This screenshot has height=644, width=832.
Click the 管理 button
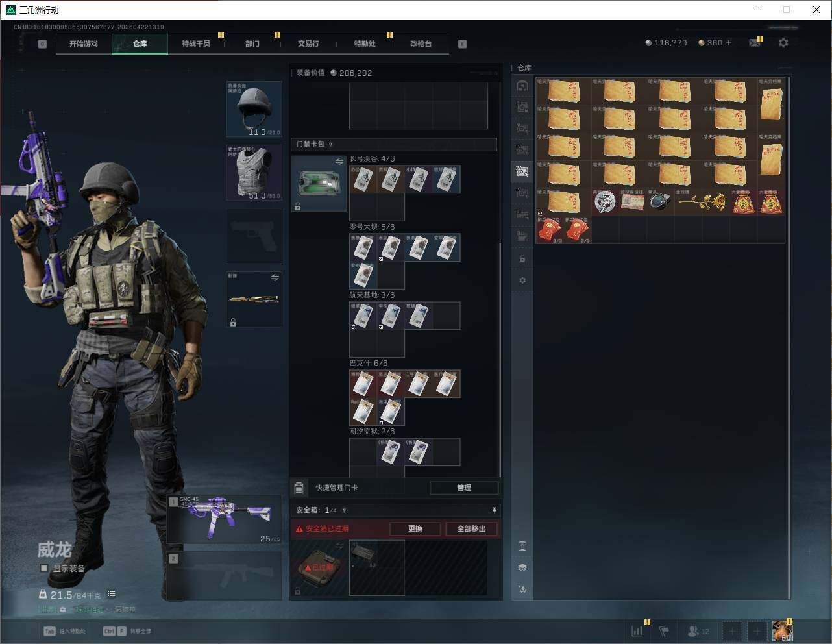[464, 488]
